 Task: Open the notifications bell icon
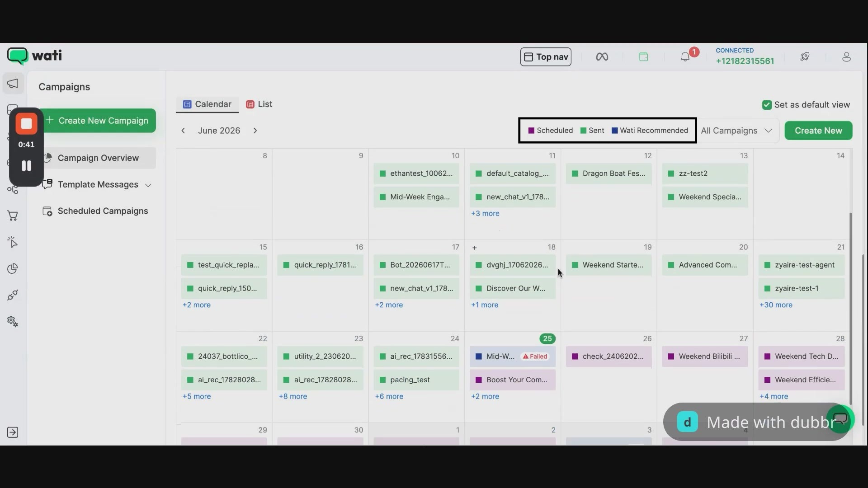pyautogui.click(x=685, y=57)
